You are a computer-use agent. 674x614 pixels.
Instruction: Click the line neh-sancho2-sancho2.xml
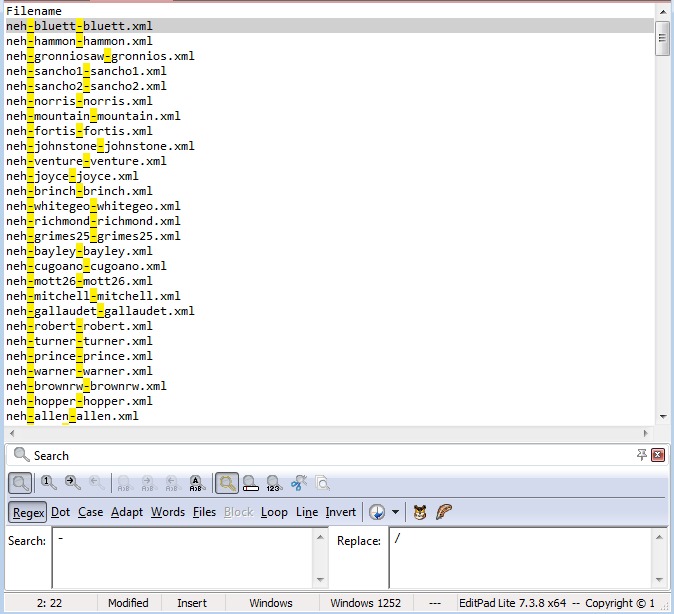[86, 86]
